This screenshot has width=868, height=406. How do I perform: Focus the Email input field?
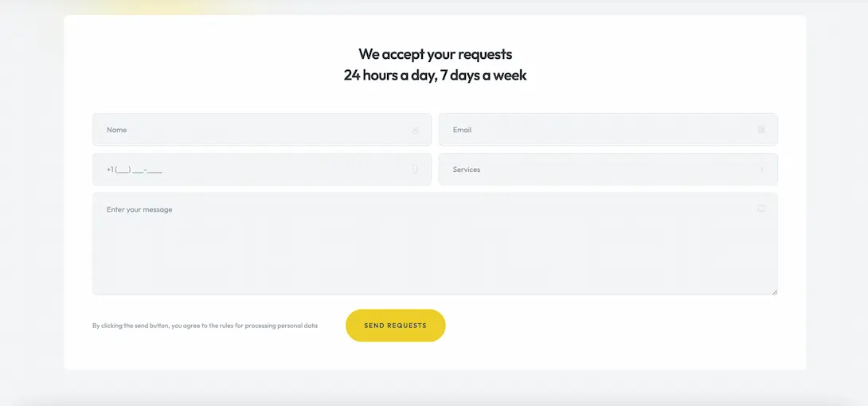click(x=597, y=130)
